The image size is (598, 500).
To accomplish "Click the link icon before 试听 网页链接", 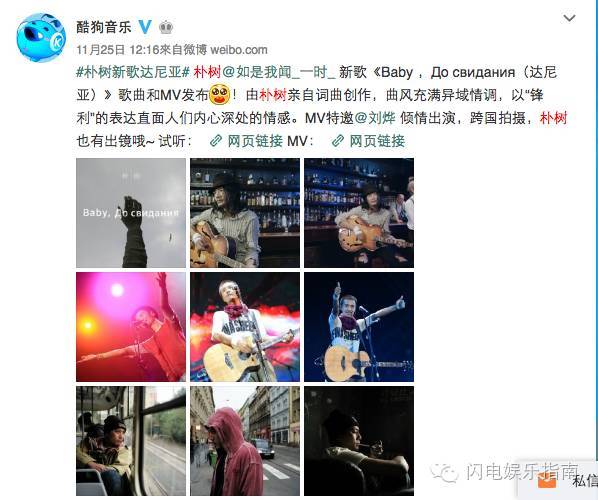I will point(216,141).
